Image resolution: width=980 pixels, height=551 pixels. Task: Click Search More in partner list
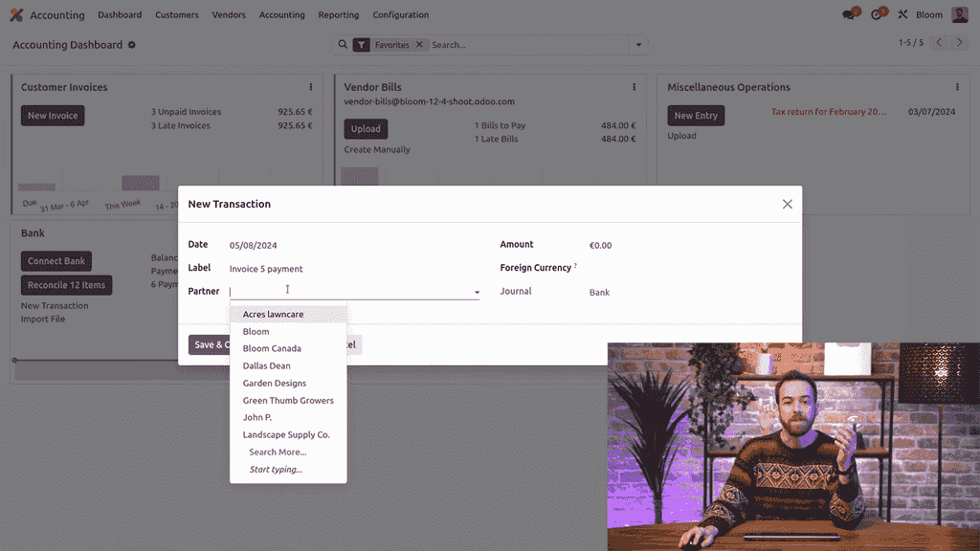(x=278, y=452)
